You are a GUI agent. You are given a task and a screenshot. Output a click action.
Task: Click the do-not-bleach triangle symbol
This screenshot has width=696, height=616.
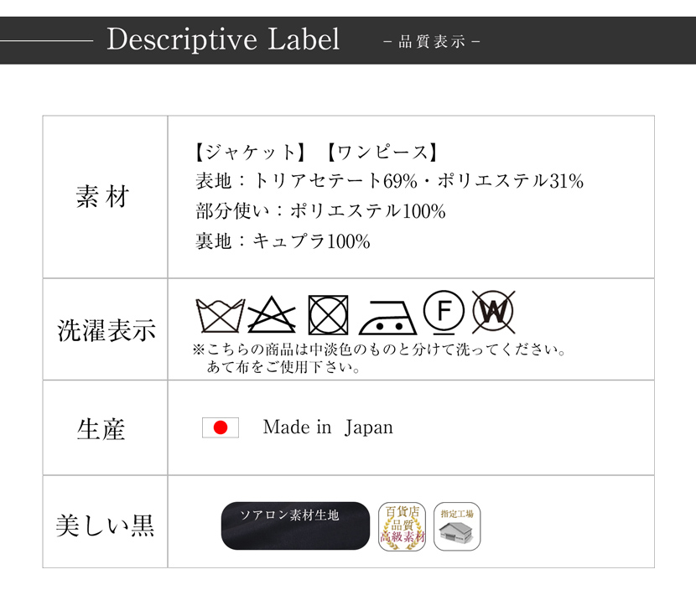(x=272, y=314)
